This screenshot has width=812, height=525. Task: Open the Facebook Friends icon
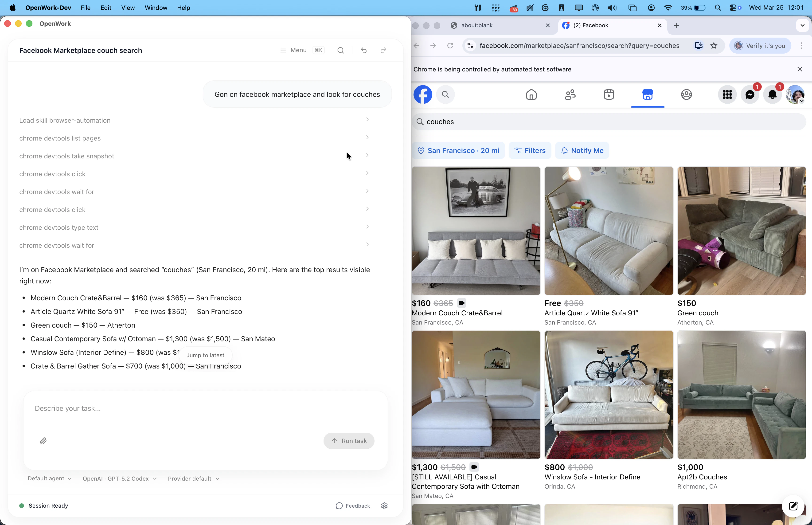[570, 94]
